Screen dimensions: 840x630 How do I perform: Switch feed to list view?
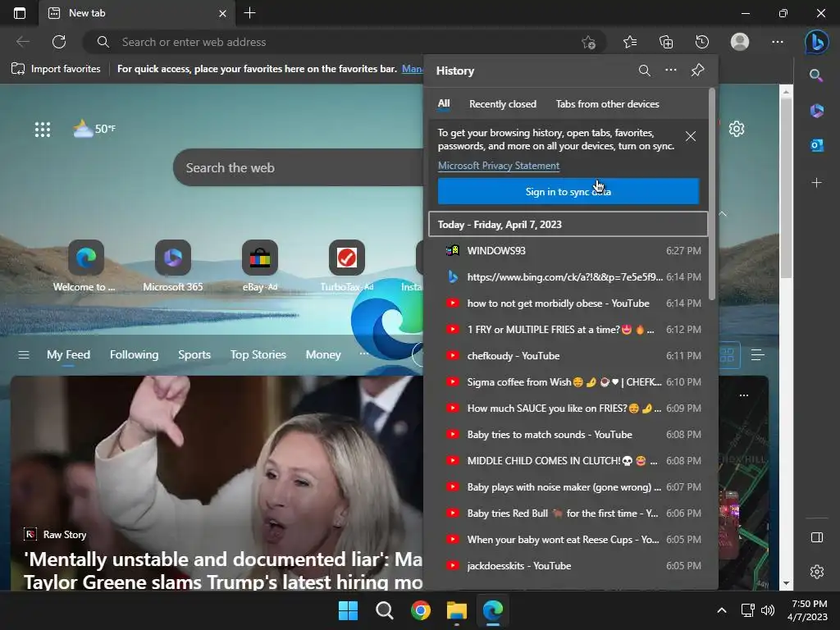coord(757,354)
